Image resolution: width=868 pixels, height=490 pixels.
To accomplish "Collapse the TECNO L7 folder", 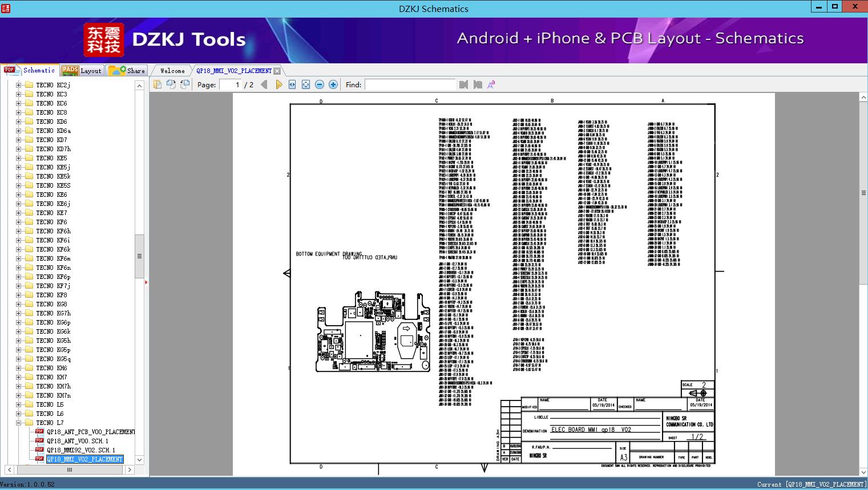I will pyautogui.click(x=18, y=423).
